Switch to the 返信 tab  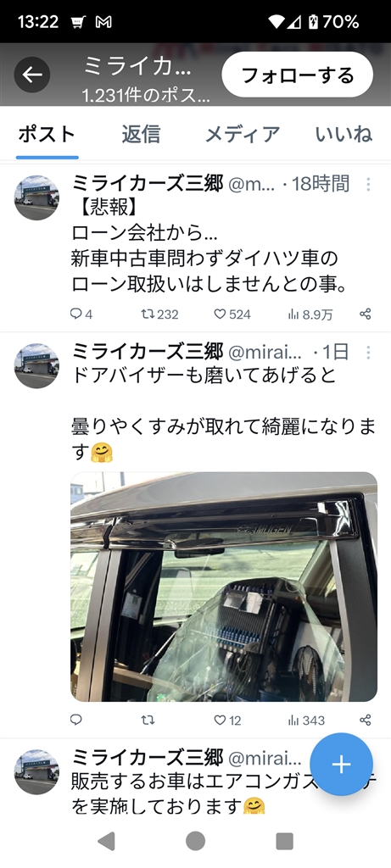tap(142, 135)
